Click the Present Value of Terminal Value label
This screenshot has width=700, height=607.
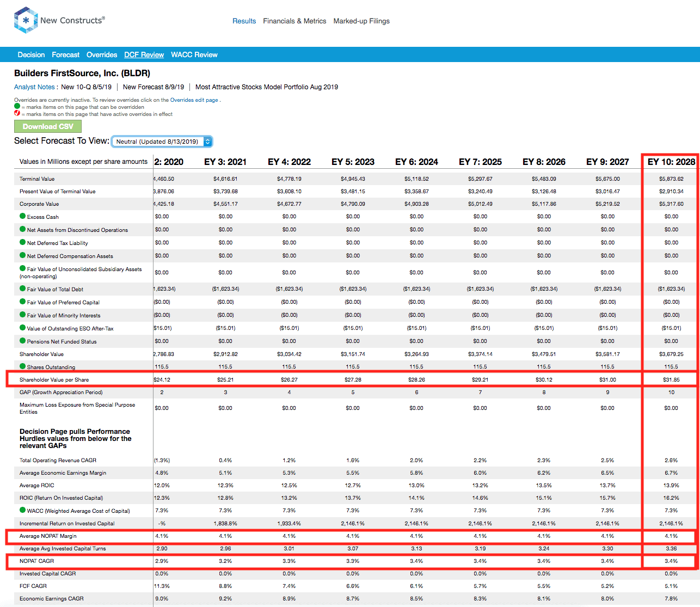pyautogui.click(x=58, y=192)
